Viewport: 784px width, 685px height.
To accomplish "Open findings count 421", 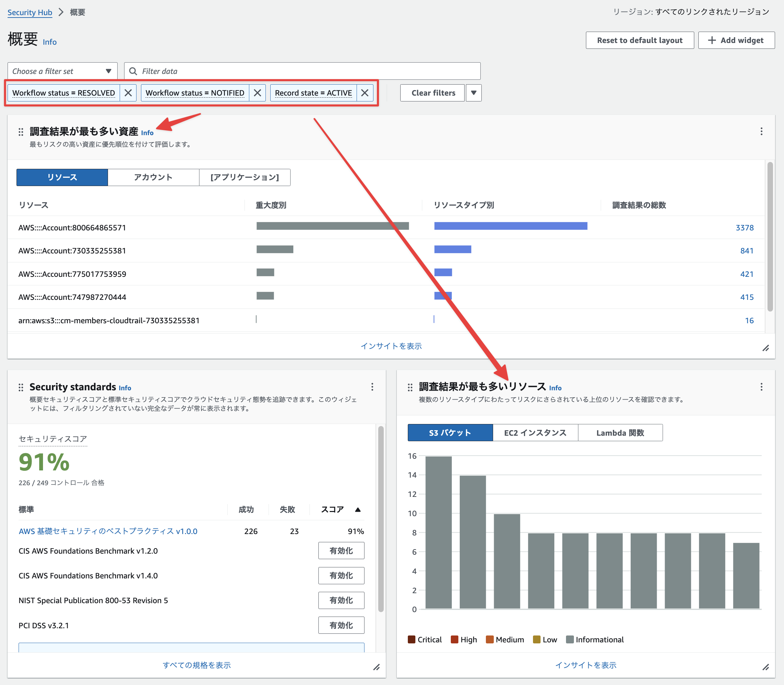I will pyautogui.click(x=747, y=274).
